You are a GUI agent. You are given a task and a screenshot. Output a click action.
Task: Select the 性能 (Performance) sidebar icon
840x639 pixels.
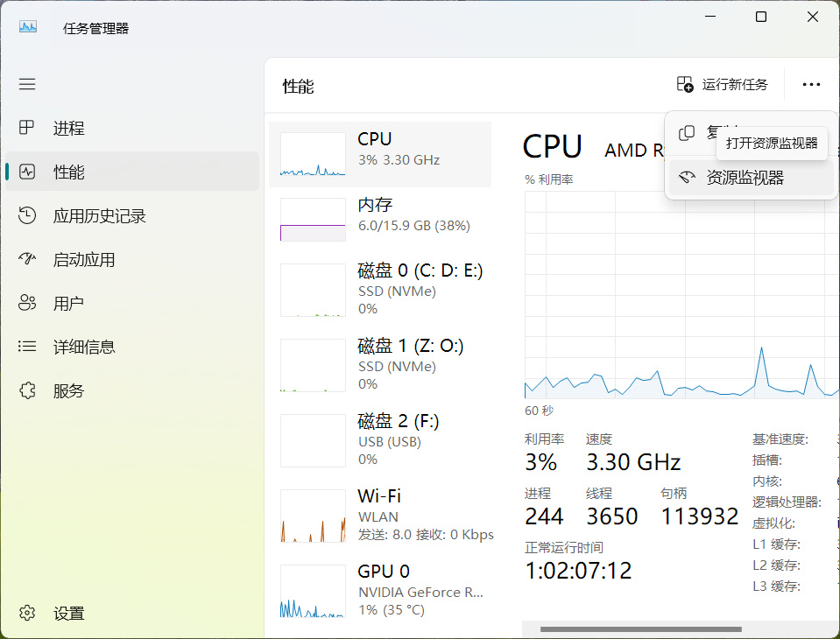(x=27, y=172)
